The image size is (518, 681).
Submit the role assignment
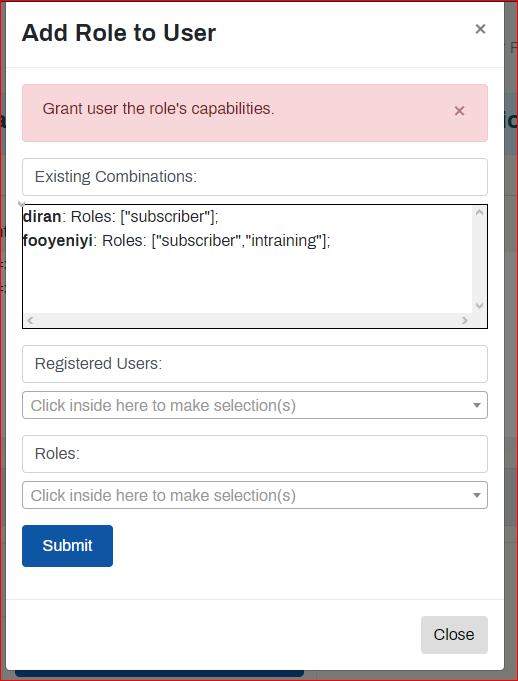[67, 546]
